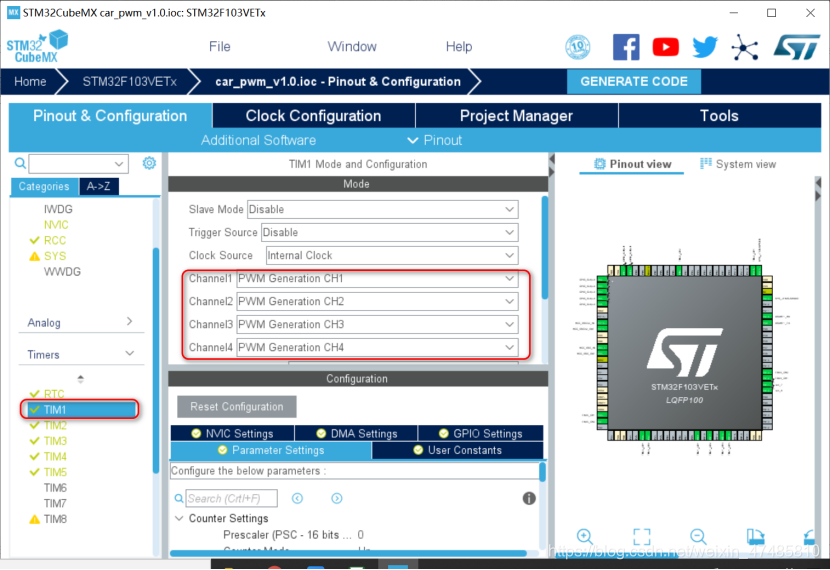Select the Parameter Settings tab
830x570 pixels.
click(x=270, y=450)
